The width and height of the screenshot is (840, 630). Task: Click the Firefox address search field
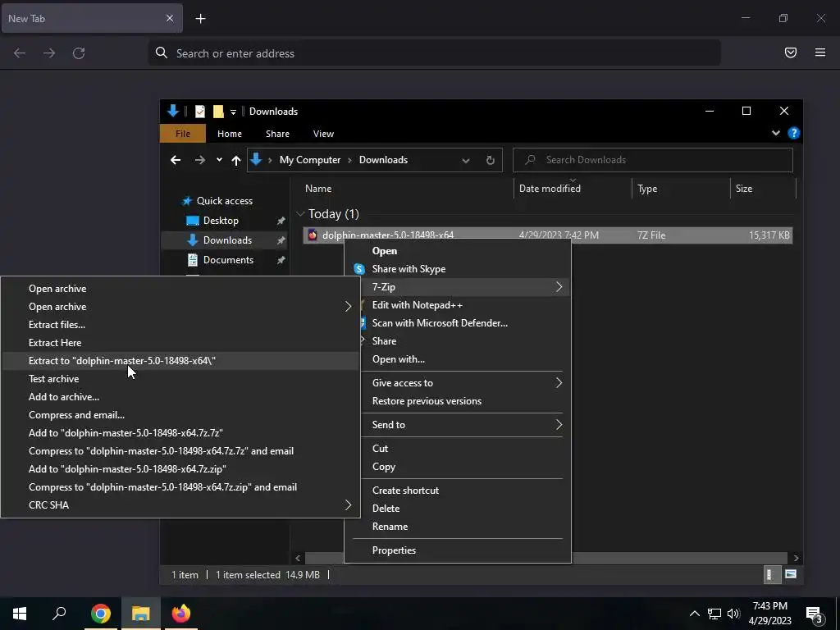(435, 53)
